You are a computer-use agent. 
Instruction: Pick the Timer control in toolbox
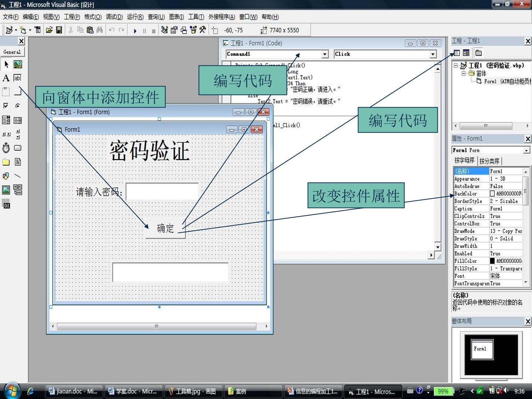pyautogui.click(x=6, y=148)
